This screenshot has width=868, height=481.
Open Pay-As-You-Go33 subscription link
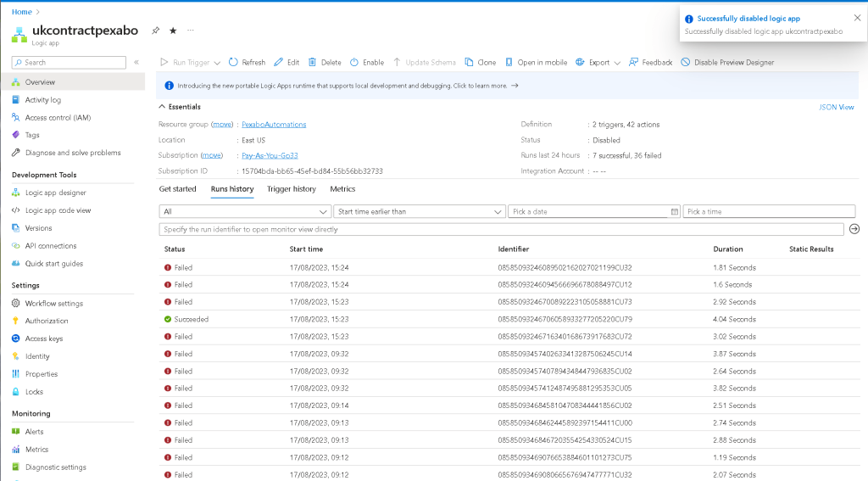click(x=270, y=156)
